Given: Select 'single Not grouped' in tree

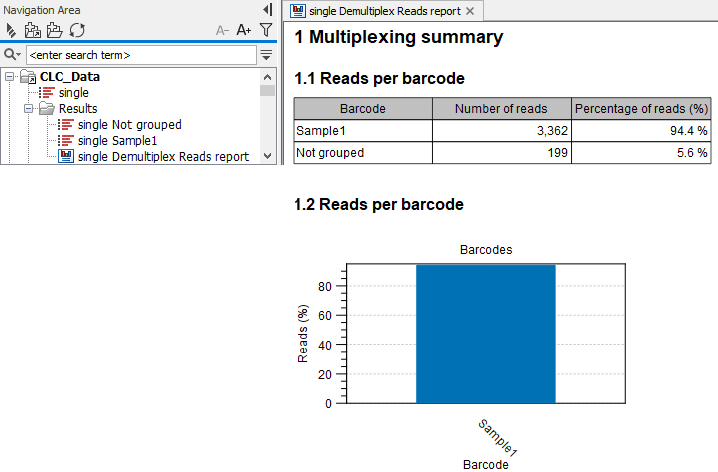Looking at the screenshot, I should 129,125.
